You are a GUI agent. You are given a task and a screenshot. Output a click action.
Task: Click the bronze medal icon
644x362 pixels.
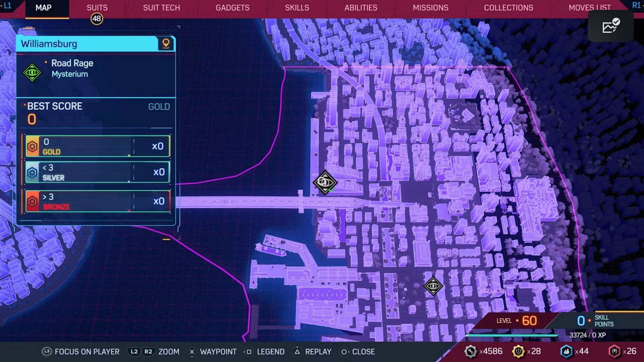(33, 201)
